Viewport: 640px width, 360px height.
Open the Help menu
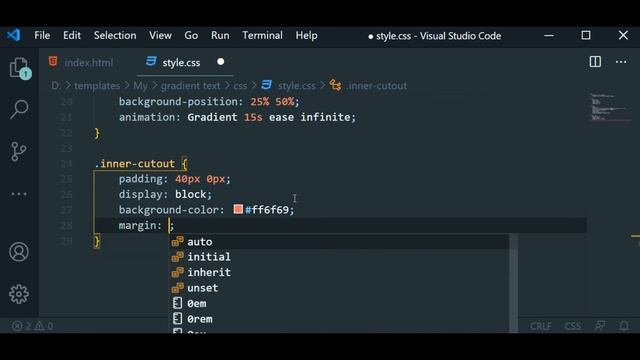tap(306, 36)
